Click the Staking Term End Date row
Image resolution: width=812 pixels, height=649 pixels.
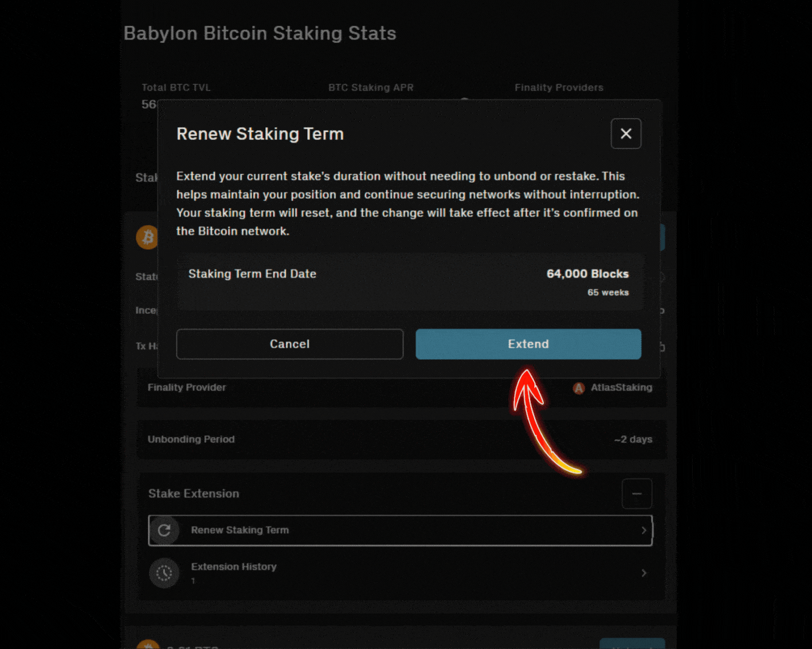[411, 282]
